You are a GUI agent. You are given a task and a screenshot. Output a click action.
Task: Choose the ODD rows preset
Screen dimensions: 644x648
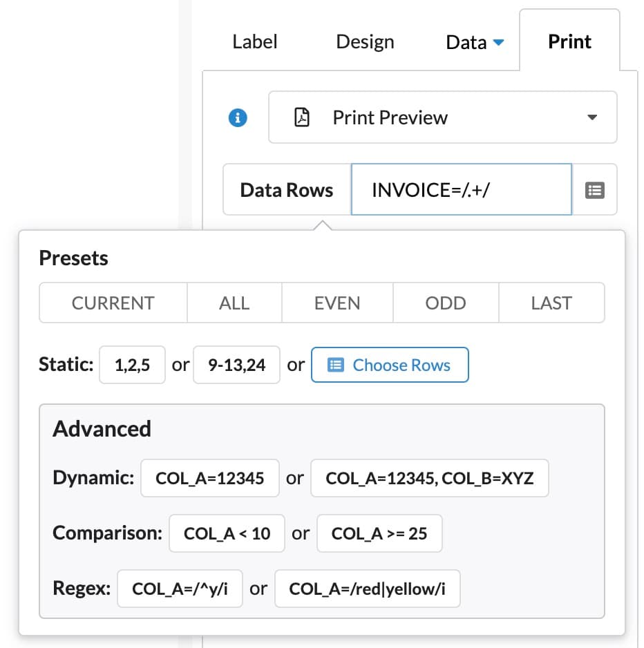446,303
